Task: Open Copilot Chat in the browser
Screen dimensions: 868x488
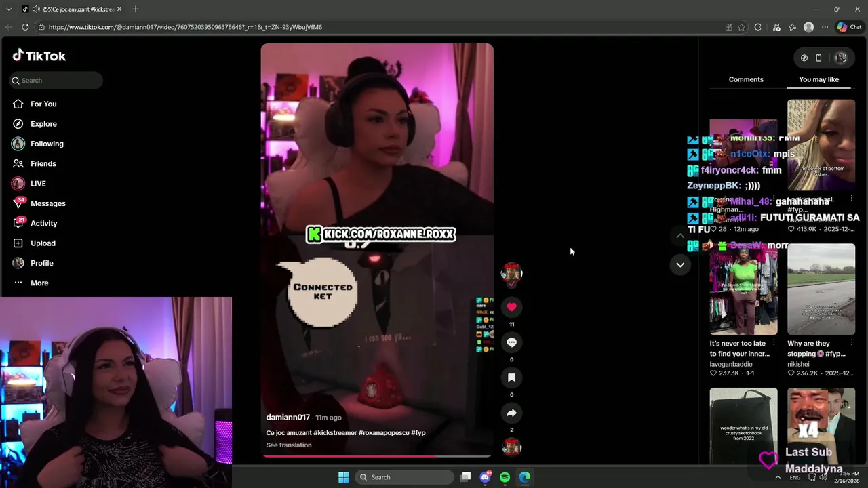Action: coord(849,27)
